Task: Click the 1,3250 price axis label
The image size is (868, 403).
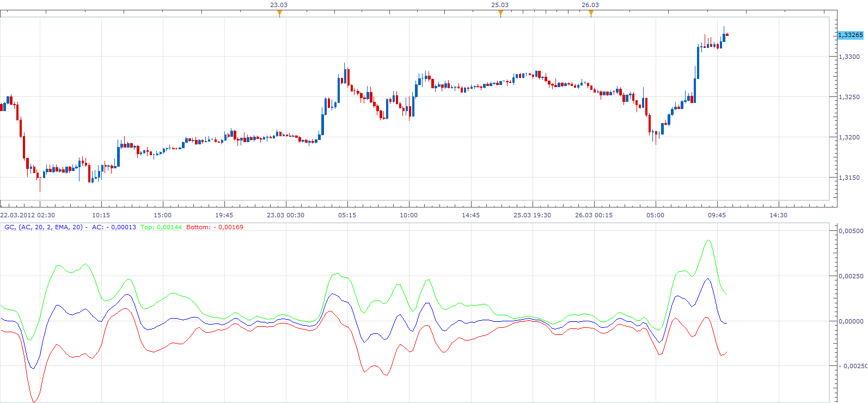Action: (849, 97)
